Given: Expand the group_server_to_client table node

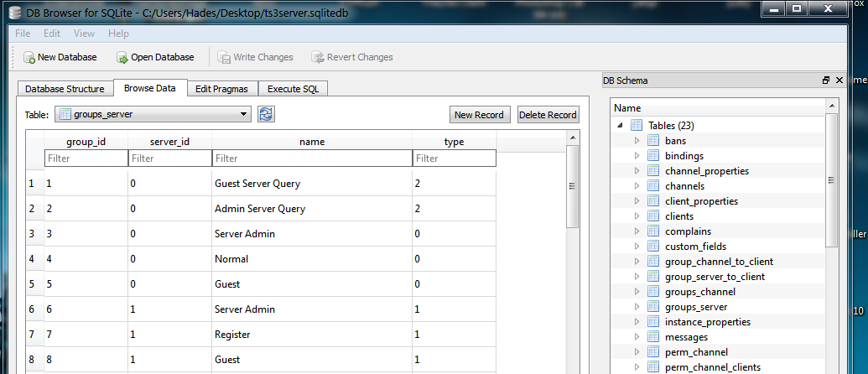Looking at the screenshot, I should click(637, 277).
